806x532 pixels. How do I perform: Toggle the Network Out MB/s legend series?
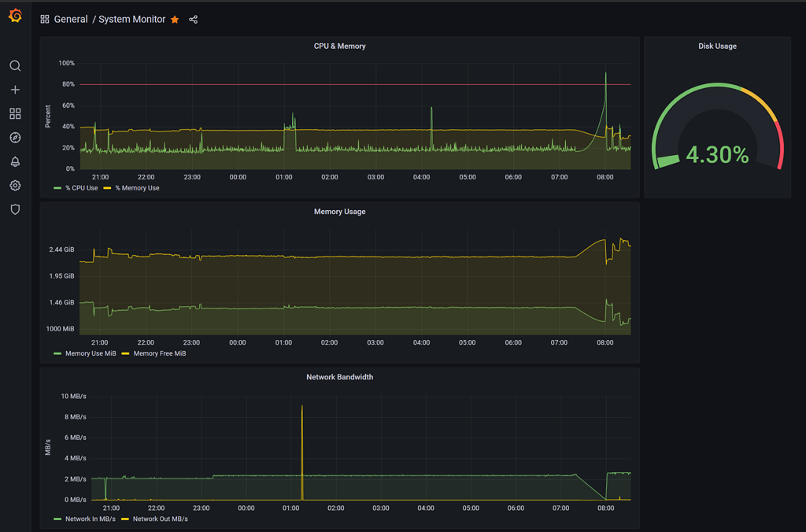click(160, 519)
